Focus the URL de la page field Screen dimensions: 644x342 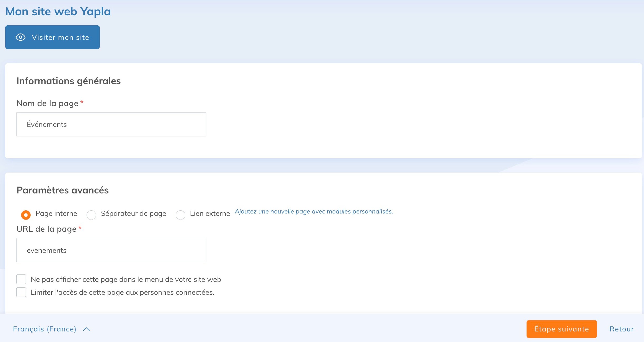[111, 250]
